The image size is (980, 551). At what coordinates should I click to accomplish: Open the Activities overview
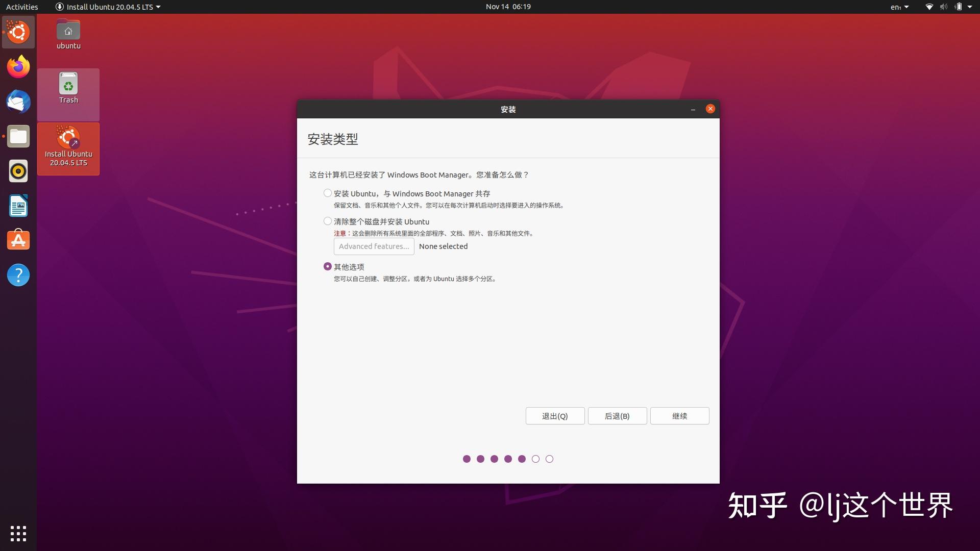21,7
